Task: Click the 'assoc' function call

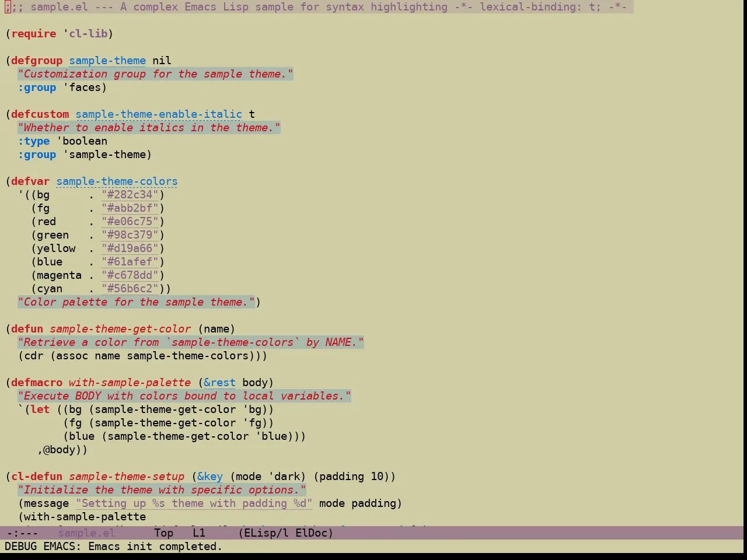Action: pos(72,356)
